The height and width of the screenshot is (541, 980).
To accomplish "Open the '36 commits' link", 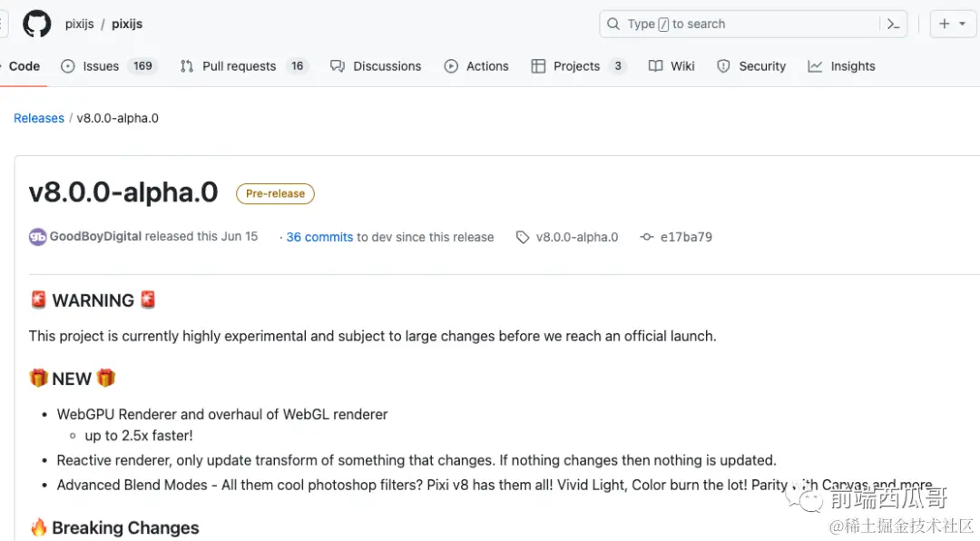I will click(x=319, y=237).
